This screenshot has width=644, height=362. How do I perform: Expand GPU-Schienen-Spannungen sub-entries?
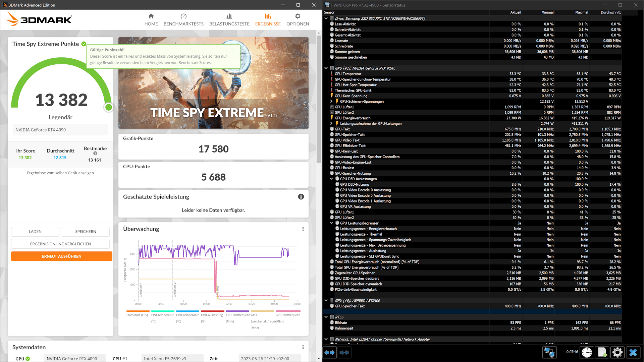[x=331, y=101]
